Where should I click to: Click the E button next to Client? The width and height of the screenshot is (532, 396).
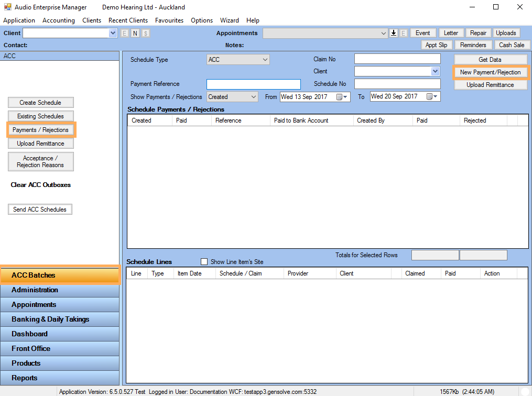(125, 33)
